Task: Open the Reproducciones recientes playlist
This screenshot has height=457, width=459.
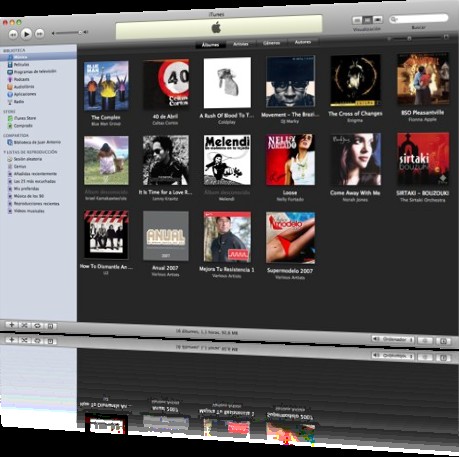Action: point(38,204)
